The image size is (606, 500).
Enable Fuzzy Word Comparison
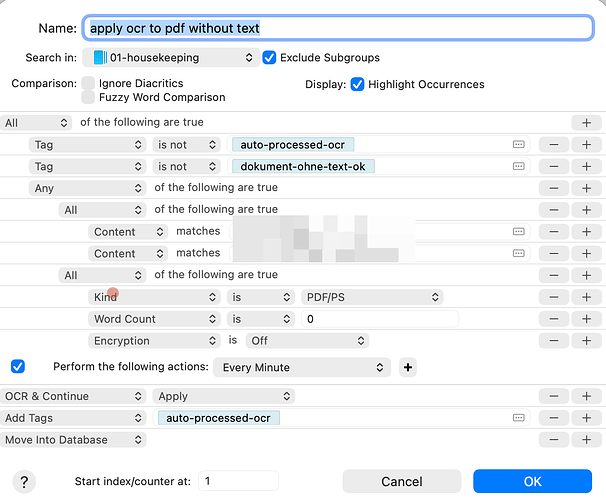pos(88,97)
